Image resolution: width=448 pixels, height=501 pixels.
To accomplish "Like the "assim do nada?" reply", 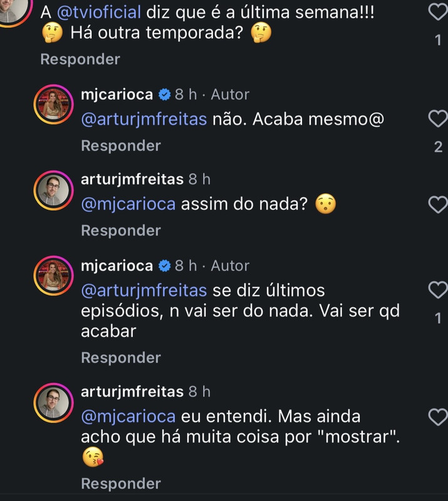I will [x=438, y=205].
